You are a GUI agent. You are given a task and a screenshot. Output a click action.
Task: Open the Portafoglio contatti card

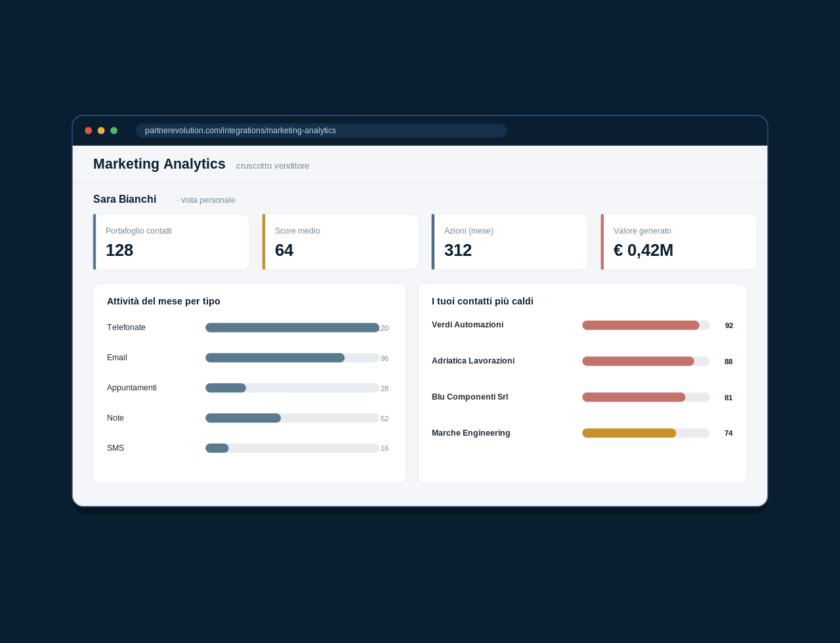171,241
